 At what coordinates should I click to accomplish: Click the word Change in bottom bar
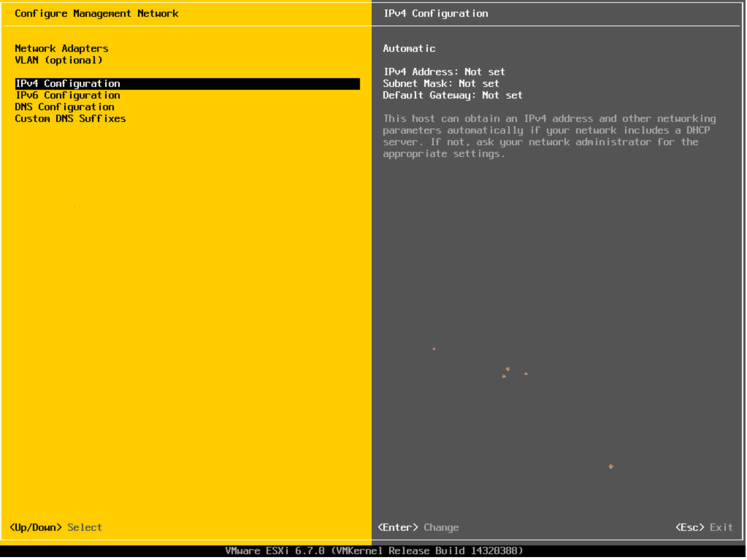pos(441,528)
